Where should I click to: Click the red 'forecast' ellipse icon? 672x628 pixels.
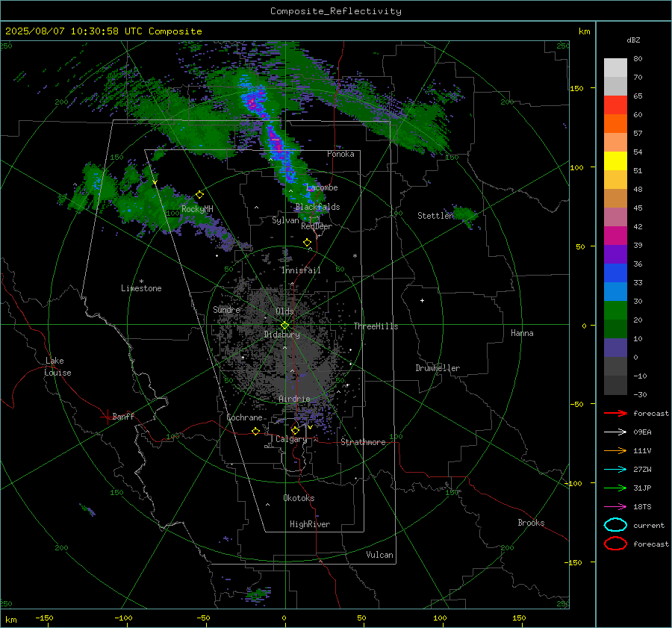(x=615, y=544)
